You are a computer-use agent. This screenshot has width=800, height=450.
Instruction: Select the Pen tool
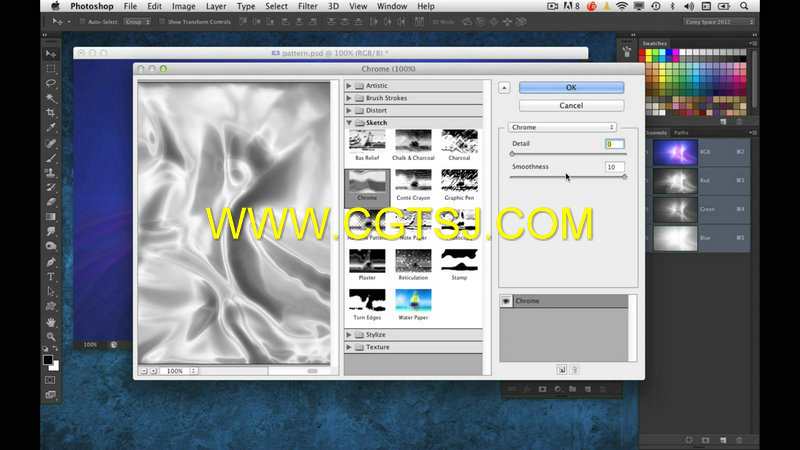pyautogui.click(x=51, y=262)
